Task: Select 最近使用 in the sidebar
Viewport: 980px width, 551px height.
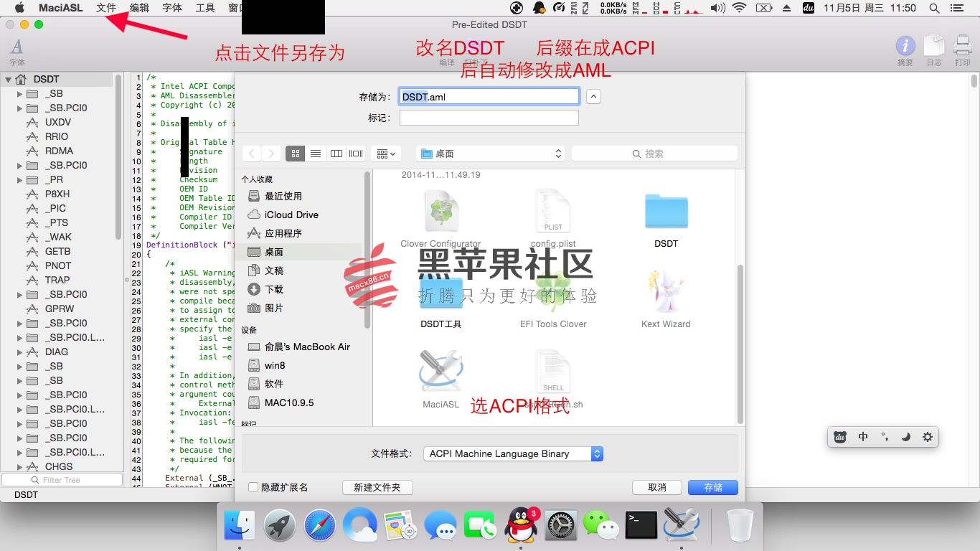Action: (x=283, y=196)
